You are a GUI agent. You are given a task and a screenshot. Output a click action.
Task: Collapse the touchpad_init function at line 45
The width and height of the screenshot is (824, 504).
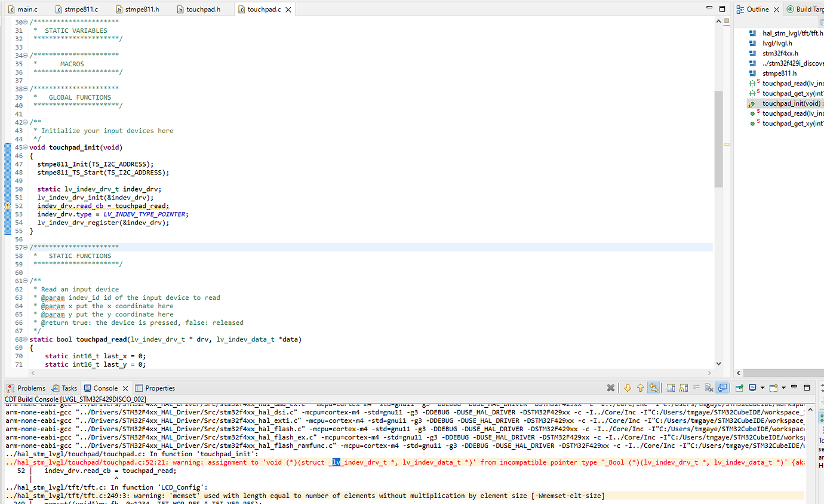coord(25,147)
